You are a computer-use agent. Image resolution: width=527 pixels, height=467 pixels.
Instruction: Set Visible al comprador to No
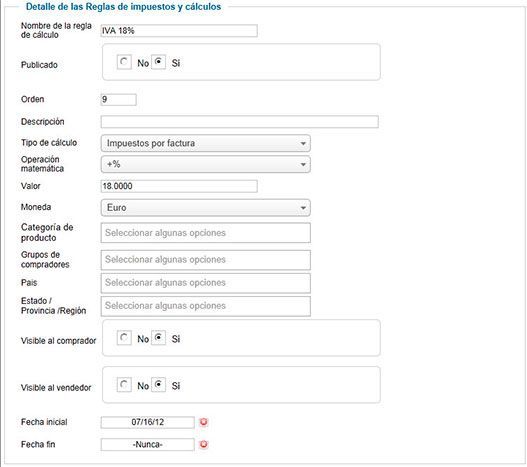click(x=124, y=338)
